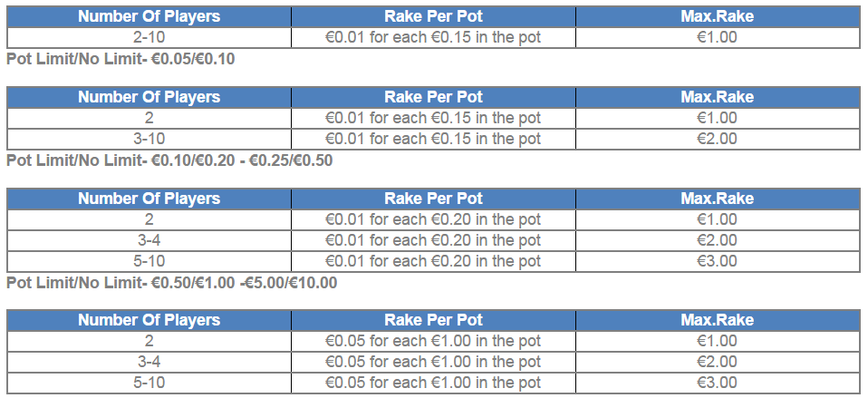Click the rake per pot cell for 2-10 players

tap(433, 38)
